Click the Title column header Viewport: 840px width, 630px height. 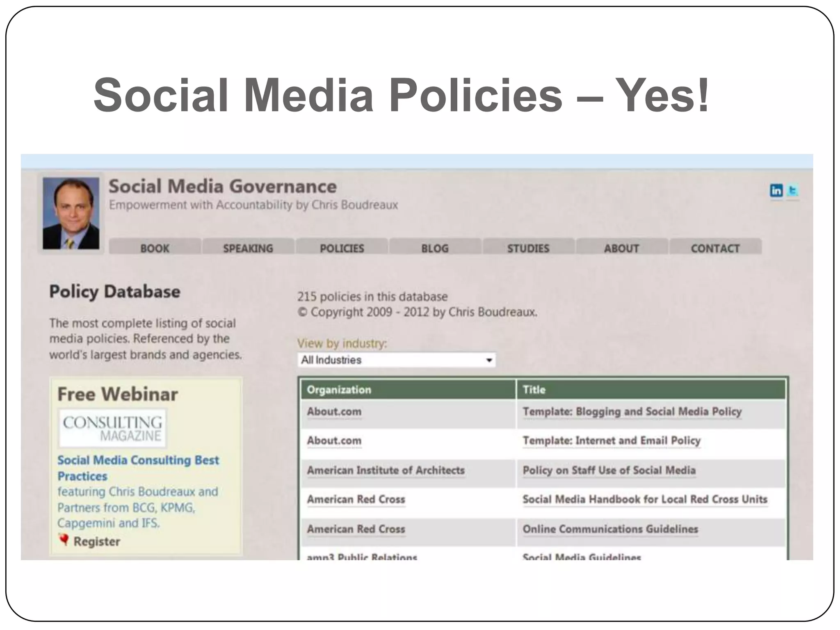click(651, 390)
